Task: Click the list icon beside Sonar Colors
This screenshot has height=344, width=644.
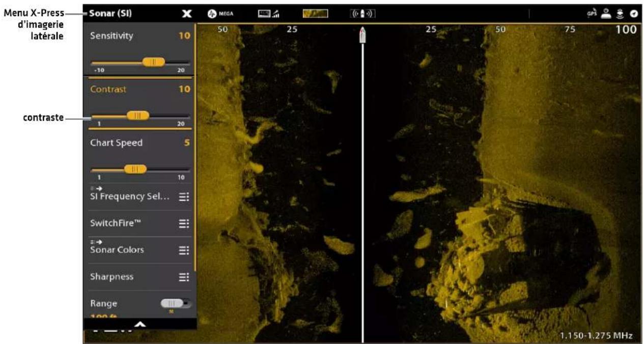Action: [x=184, y=250]
